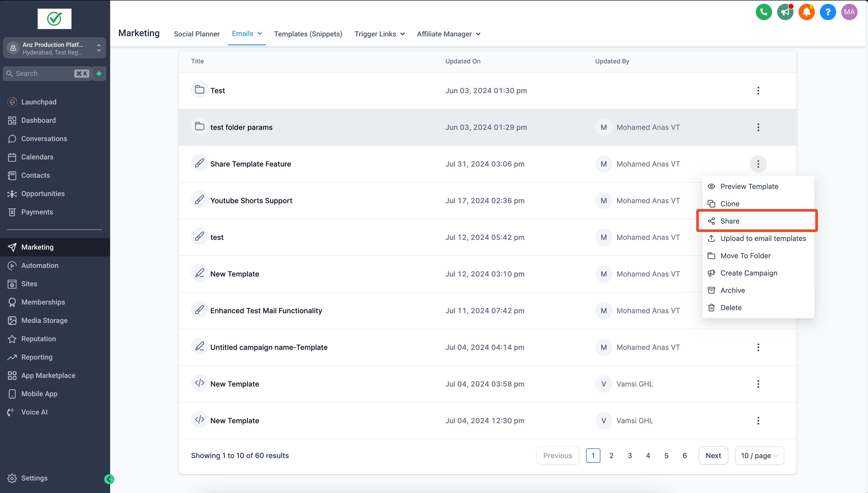Click the green phone dialer icon
The height and width of the screenshot is (493, 868).
763,12
